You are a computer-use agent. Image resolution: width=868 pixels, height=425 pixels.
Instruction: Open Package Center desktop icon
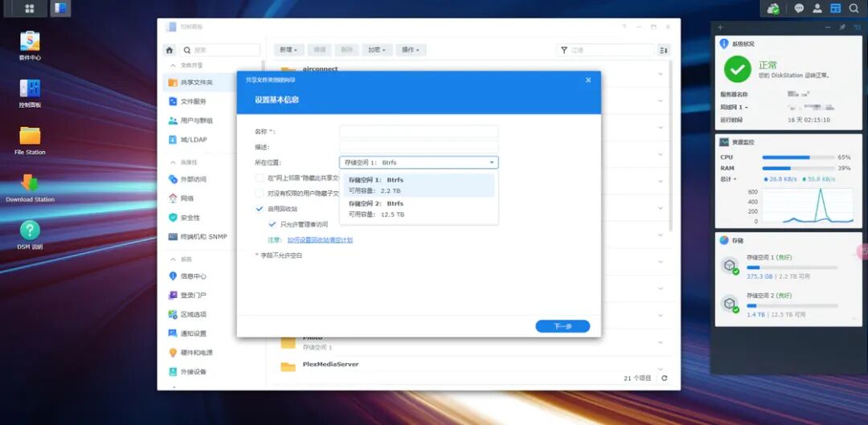point(30,45)
